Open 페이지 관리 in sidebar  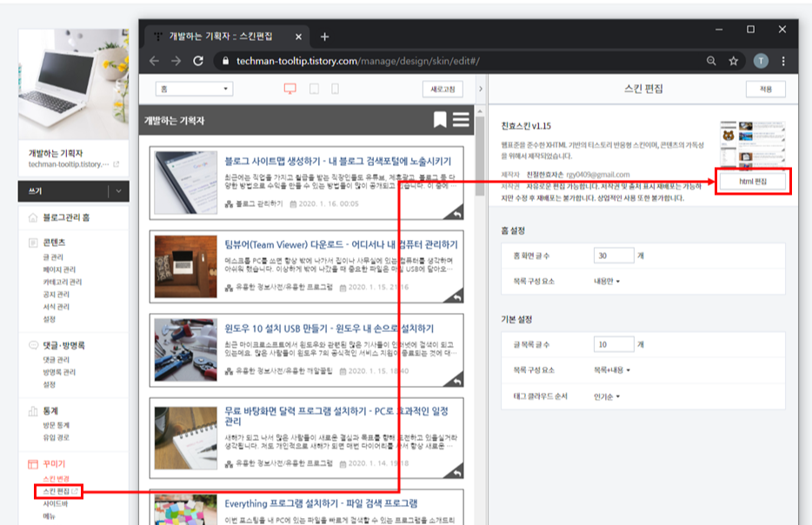point(59,269)
